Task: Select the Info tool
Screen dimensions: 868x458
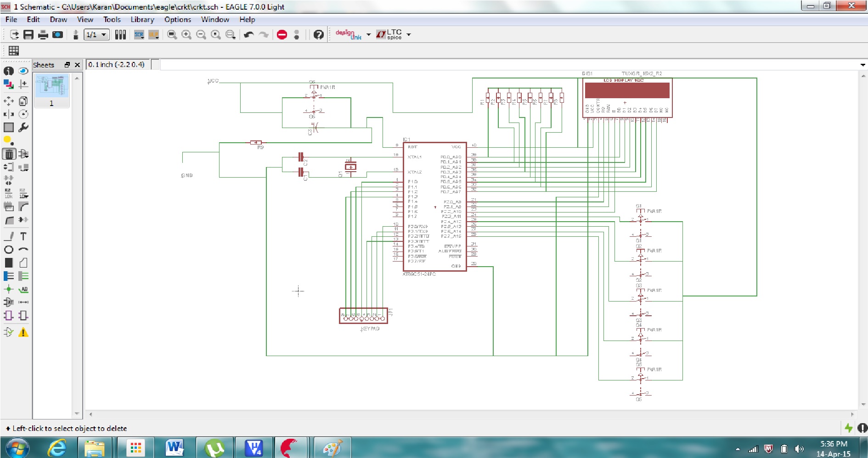Action: (x=9, y=71)
